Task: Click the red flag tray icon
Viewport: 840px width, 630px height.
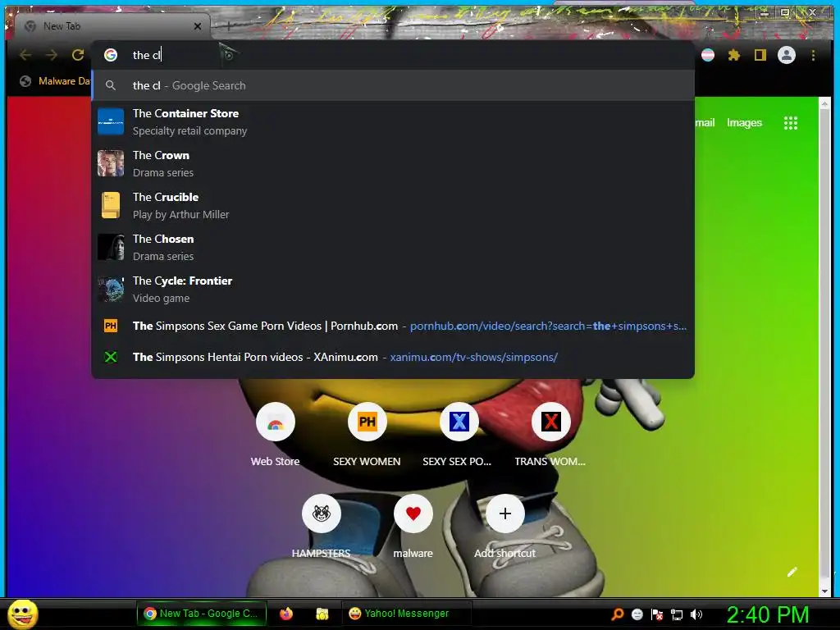Action: [657, 614]
